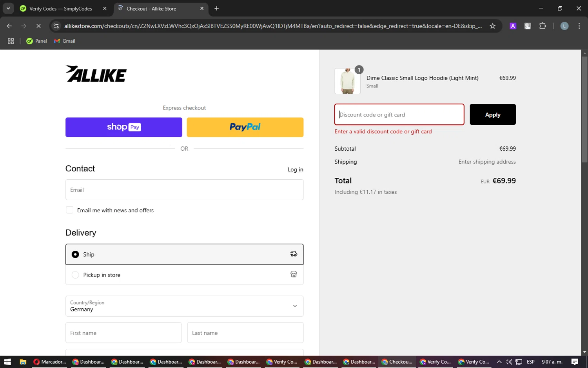Go back to the previous page

pos(9,26)
